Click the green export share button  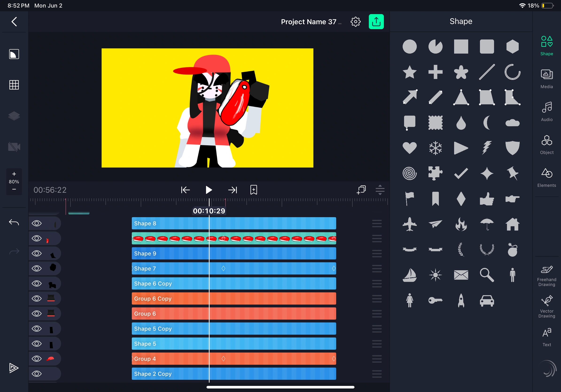[x=376, y=22]
